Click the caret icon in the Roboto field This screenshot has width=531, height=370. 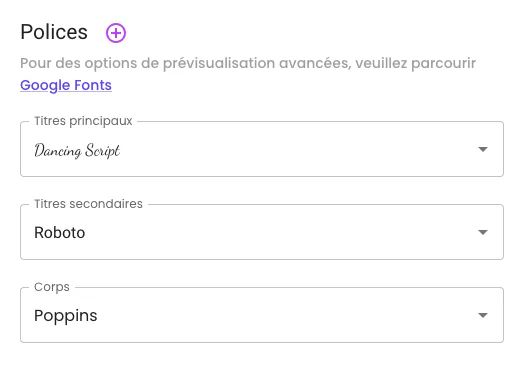click(483, 232)
